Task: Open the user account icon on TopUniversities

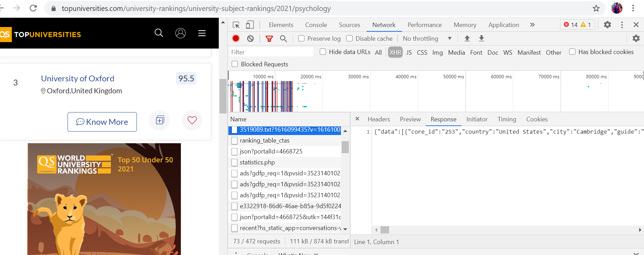Action: [x=181, y=33]
